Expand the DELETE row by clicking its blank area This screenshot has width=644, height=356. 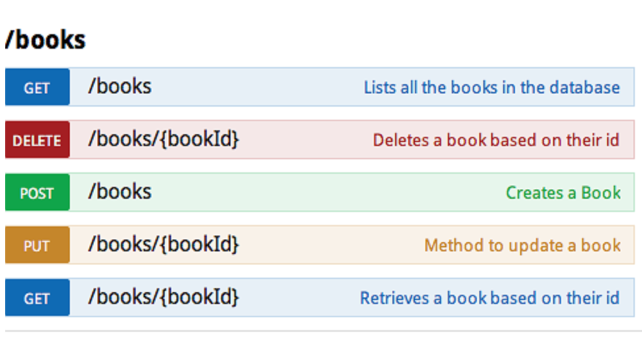pyautogui.click(x=303, y=140)
